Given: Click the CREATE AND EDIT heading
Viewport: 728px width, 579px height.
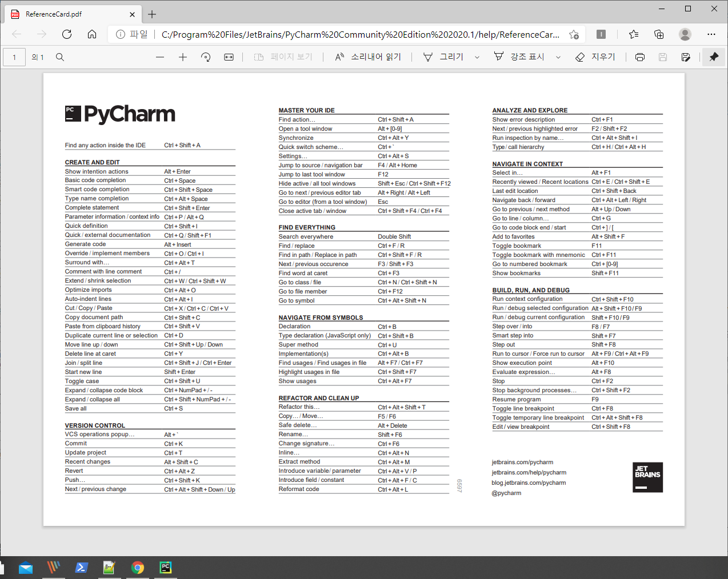Looking at the screenshot, I should [x=93, y=162].
